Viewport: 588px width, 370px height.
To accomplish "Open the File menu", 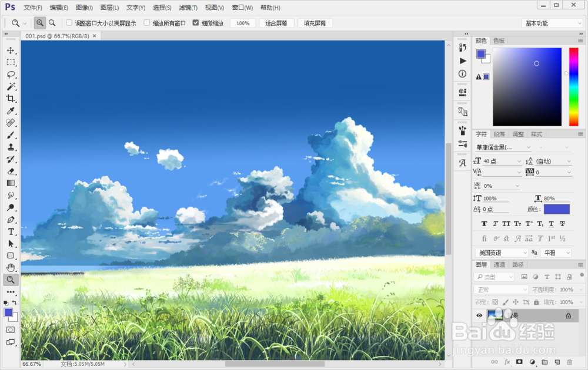I will pyautogui.click(x=32, y=8).
